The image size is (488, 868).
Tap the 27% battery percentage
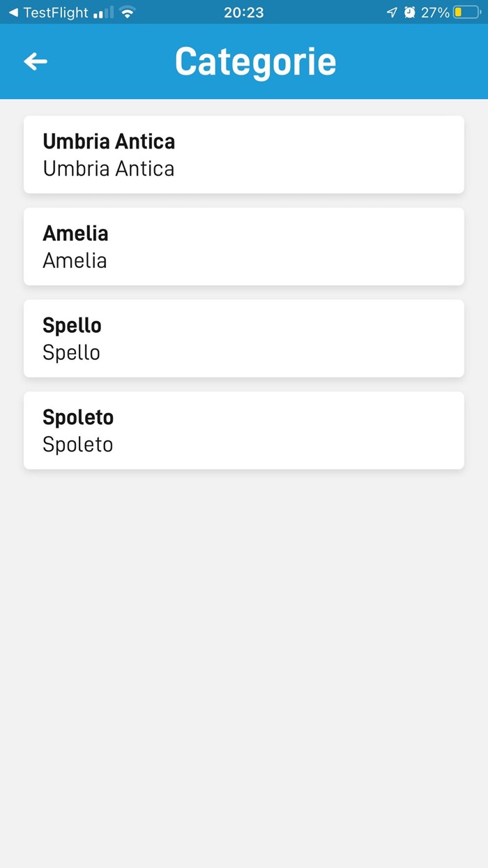click(x=435, y=13)
